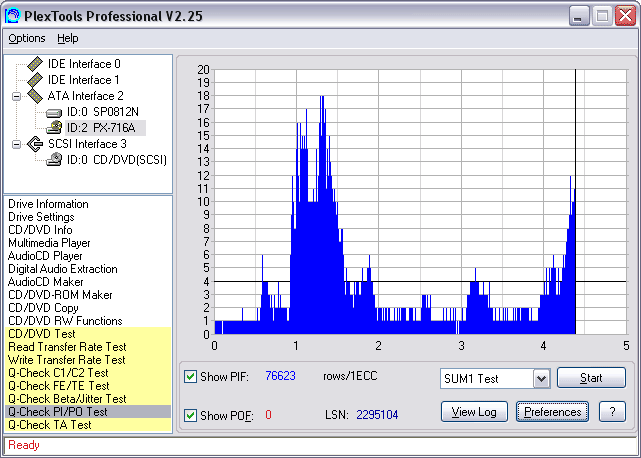This screenshot has width=641, height=458.
Task: Select IDE Interface 1 in the tree
Action: click(84, 80)
